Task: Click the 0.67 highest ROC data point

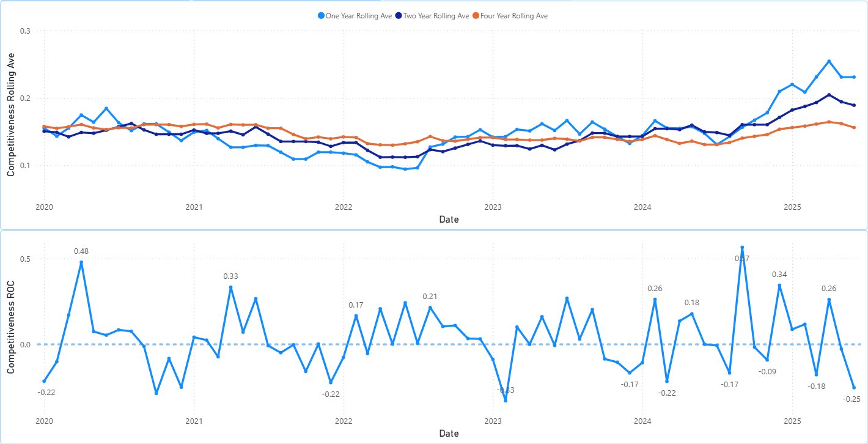Action: (742, 248)
